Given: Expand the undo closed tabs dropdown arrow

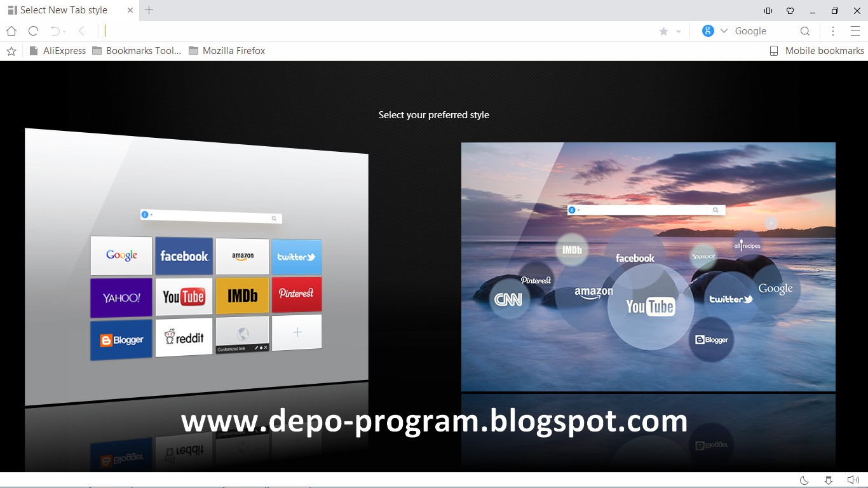Looking at the screenshot, I should (x=64, y=32).
